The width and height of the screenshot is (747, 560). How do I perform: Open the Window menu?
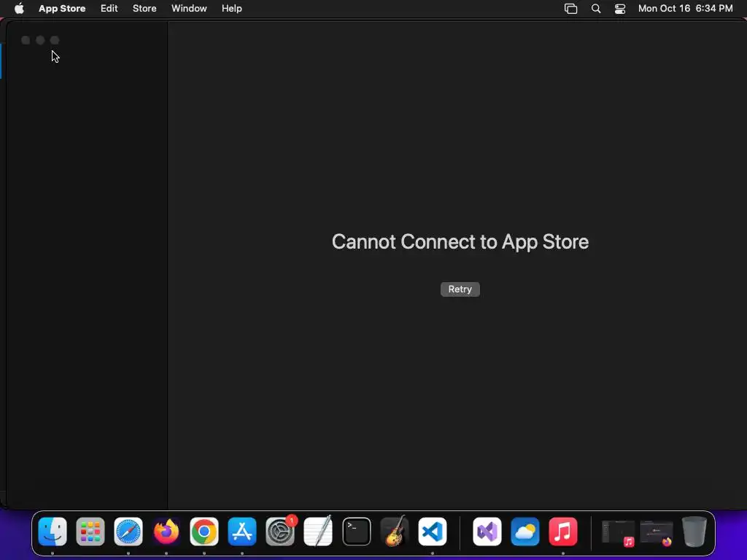[189, 8]
